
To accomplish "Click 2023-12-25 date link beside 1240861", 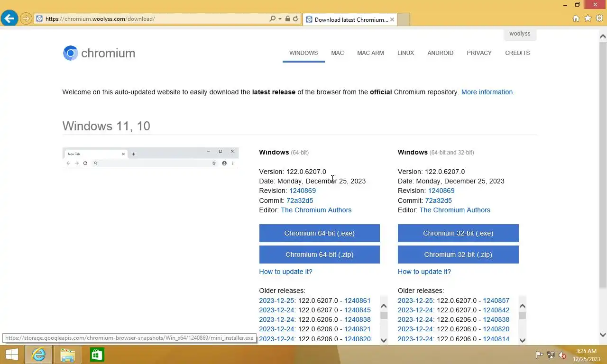I will [277, 300].
